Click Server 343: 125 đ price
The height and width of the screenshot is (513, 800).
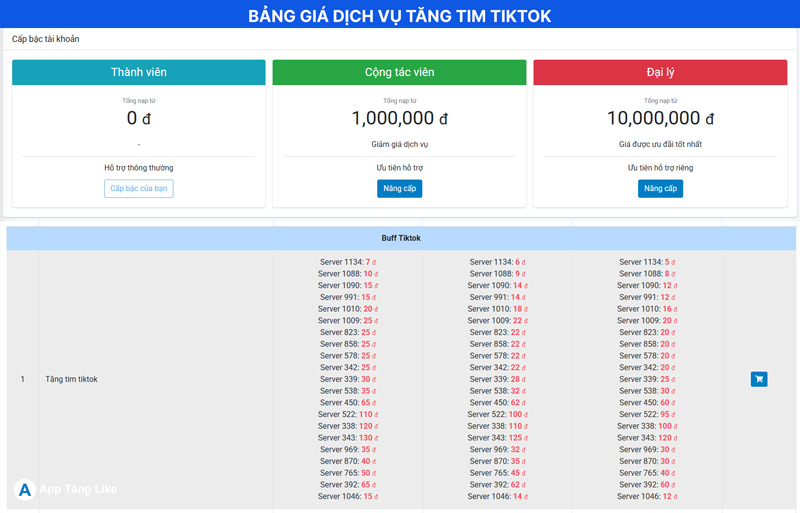[497, 437]
